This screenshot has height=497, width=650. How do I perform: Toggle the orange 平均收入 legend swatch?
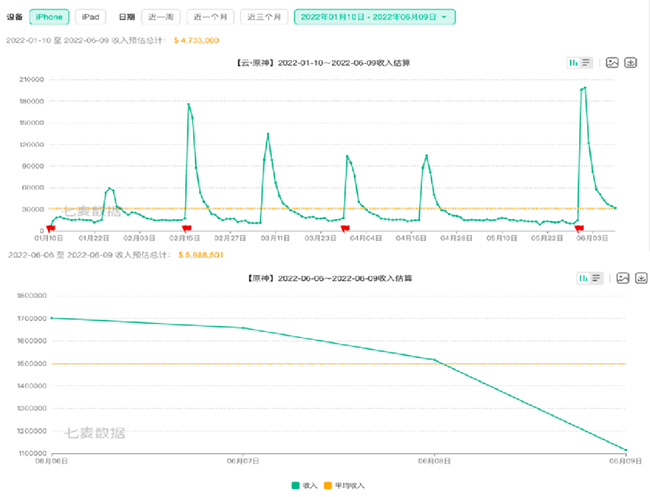[x=328, y=485]
